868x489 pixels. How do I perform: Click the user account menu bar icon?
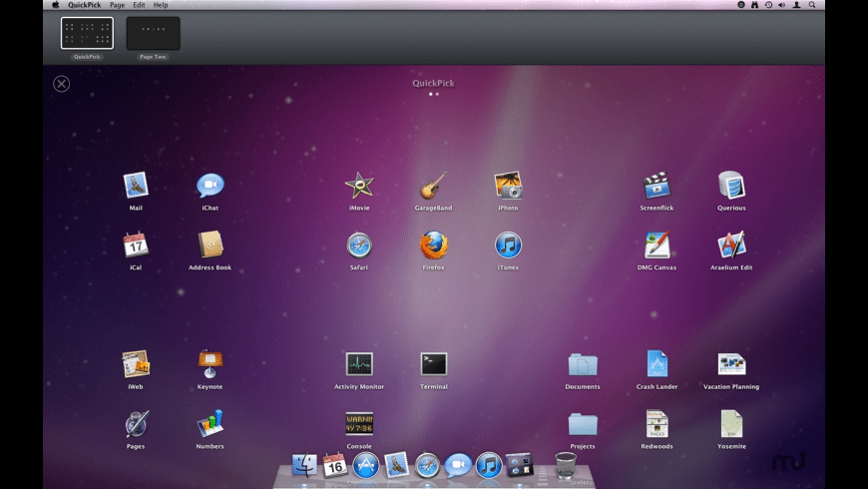pyautogui.click(x=796, y=4)
